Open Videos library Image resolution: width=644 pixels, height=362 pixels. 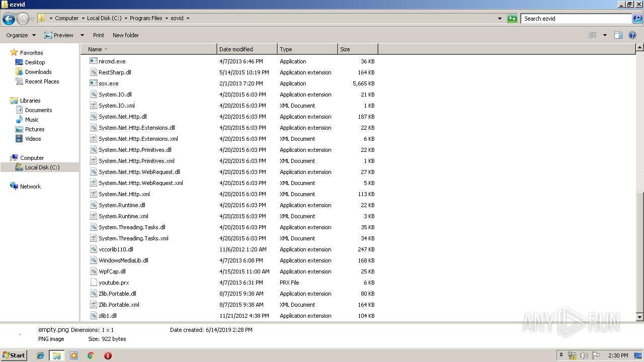pyautogui.click(x=33, y=139)
